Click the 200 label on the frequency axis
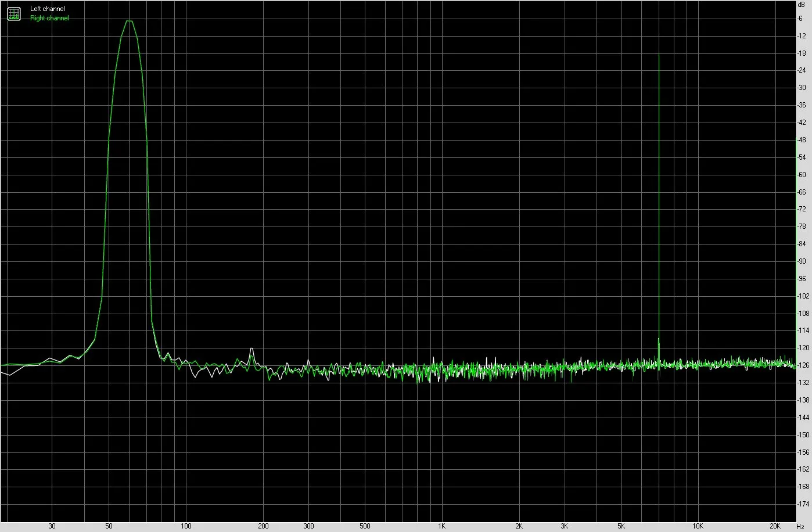812x532 pixels. 264,526
